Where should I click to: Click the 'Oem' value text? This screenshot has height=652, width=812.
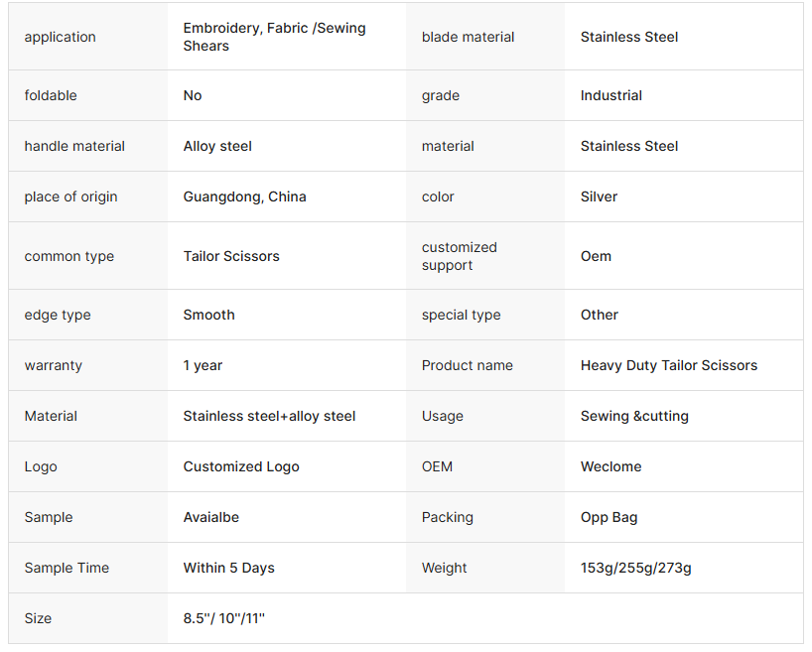coord(596,256)
